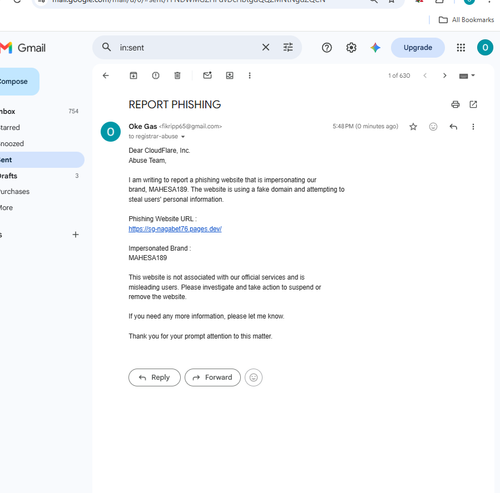
Task: Open the Snoozed folder
Action: click(40, 144)
